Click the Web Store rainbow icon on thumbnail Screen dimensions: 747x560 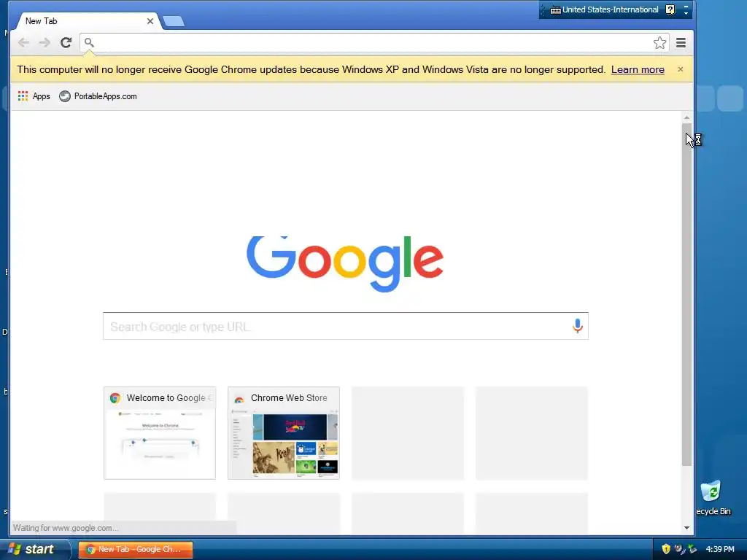click(239, 399)
